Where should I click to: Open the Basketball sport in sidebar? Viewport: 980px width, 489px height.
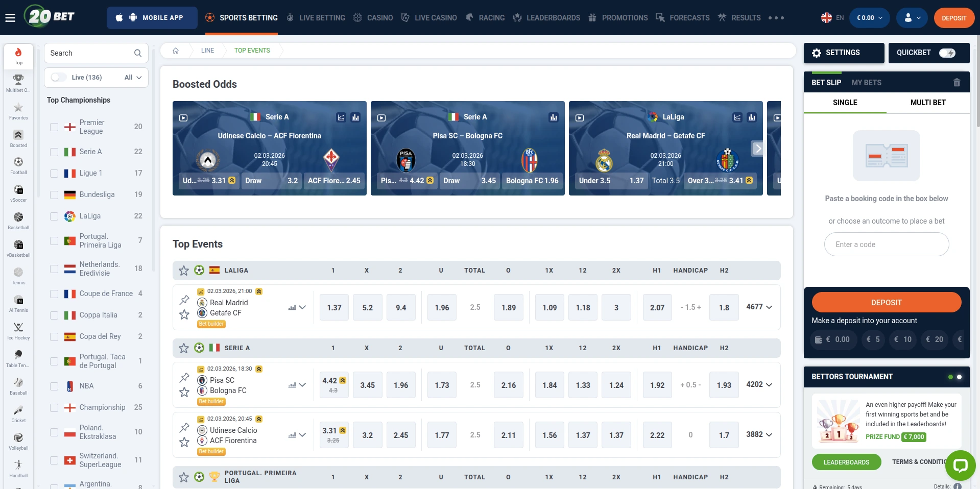pos(18,221)
